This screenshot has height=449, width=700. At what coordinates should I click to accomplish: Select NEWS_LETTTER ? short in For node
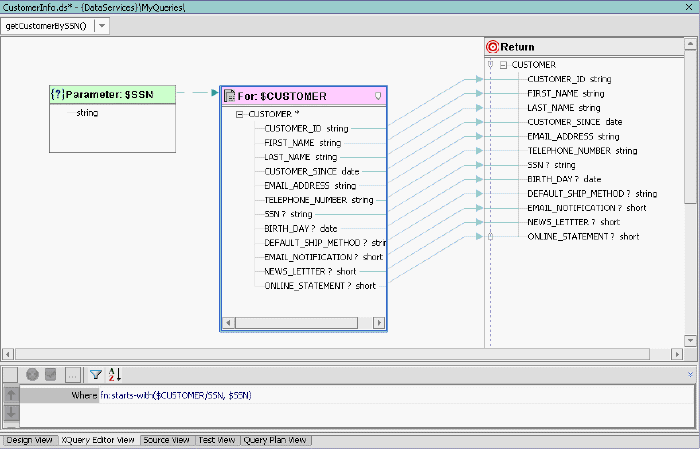pos(310,271)
